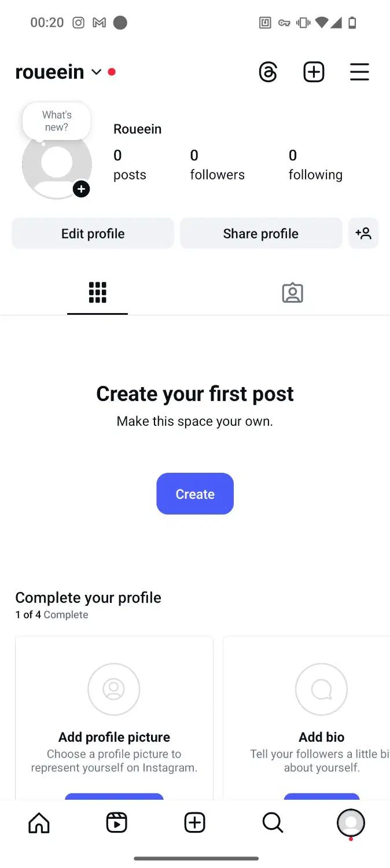Tap the profile avatar in bottom bar
390x868 pixels.
(x=351, y=822)
